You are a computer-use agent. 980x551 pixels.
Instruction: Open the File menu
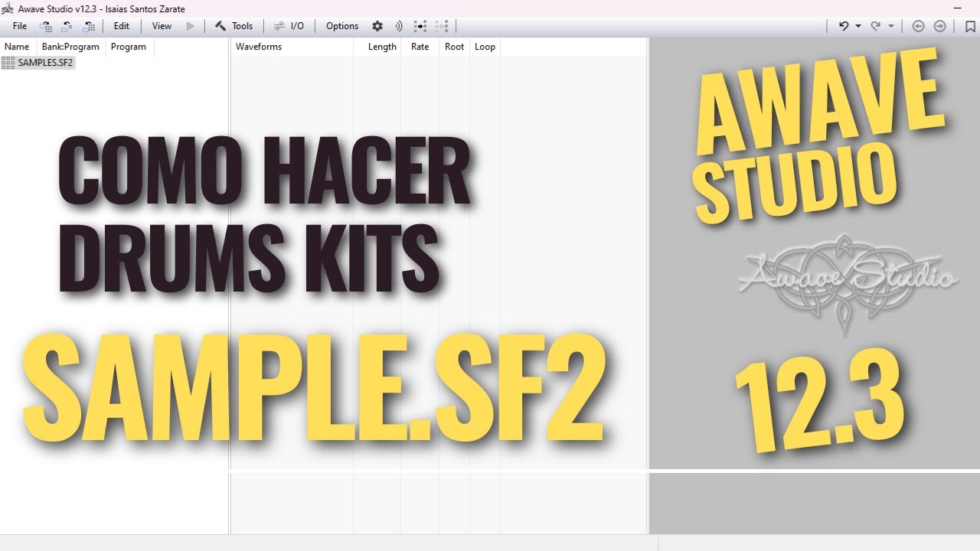click(x=20, y=26)
